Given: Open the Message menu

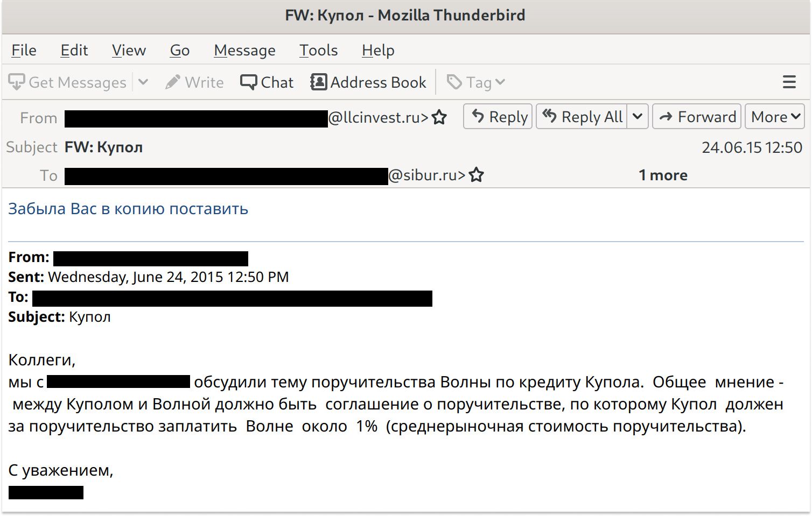Looking at the screenshot, I should click(244, 50).
